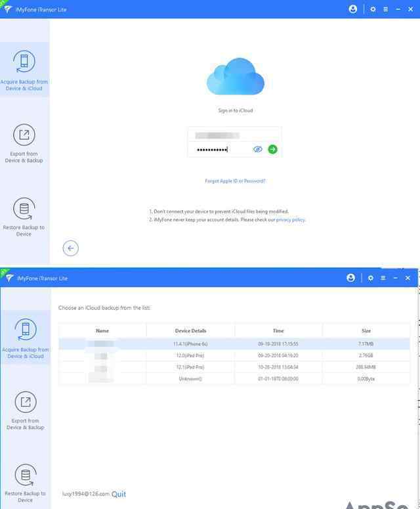Click the 2.75GB size cell
The image size is (420, 509).
pyautogui.click(x=366, y=355)
